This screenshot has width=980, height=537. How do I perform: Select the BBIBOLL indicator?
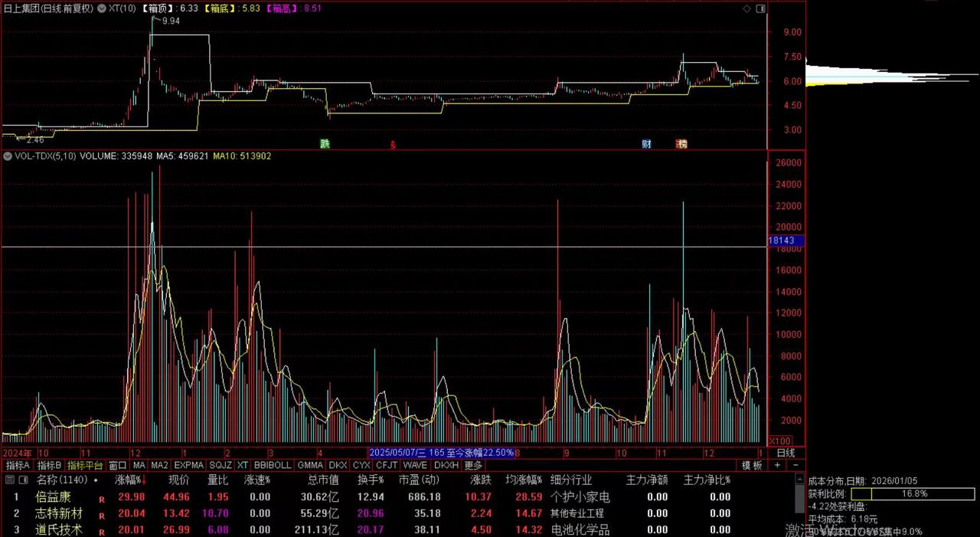coord(273,465)
